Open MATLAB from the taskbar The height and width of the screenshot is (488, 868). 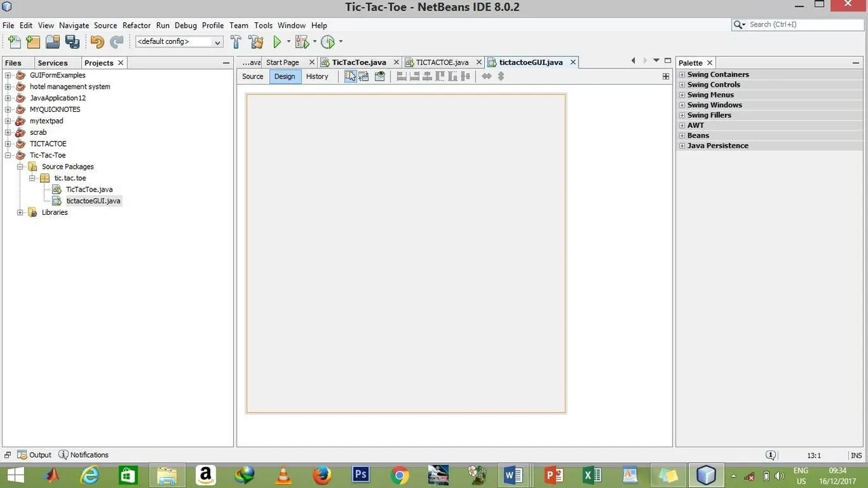pos(52,475)
